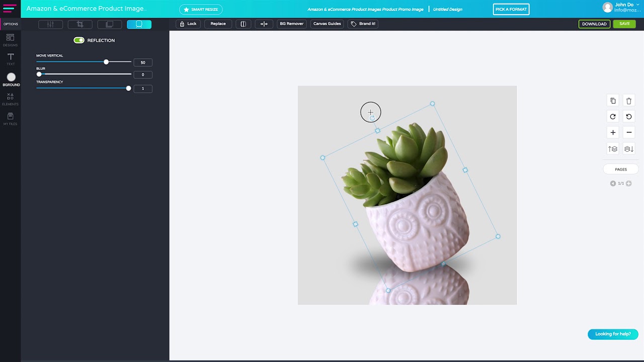Click Looking for help link
Viewport: 644px width, 362px height.
[x=613, y=334]
